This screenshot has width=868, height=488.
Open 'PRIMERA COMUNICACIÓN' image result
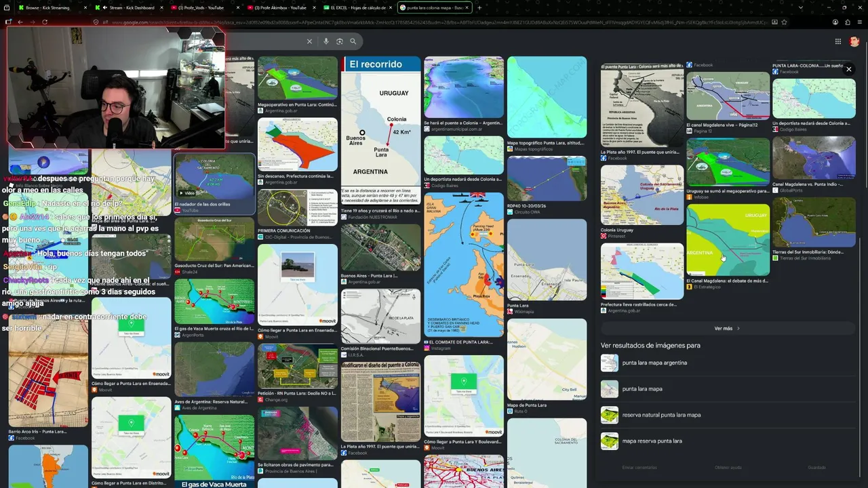pos(297,207)
